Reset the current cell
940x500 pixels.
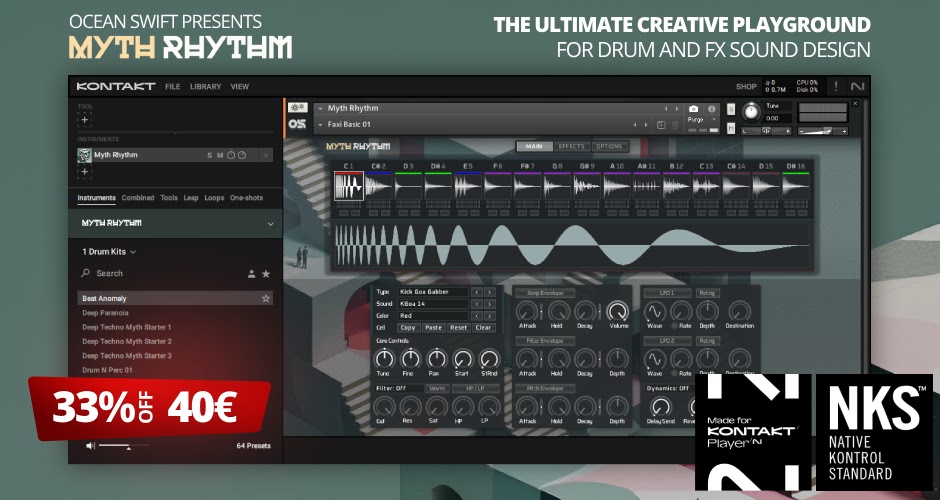[459, 328]
